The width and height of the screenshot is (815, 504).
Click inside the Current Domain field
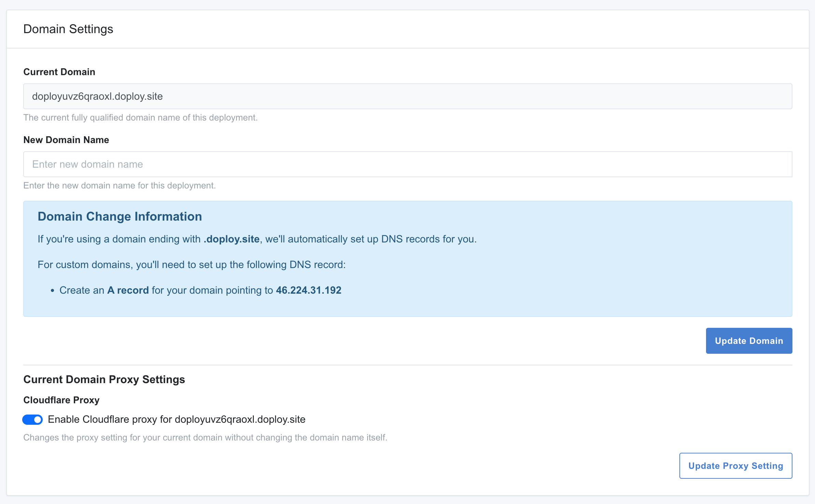pos(407,96)
